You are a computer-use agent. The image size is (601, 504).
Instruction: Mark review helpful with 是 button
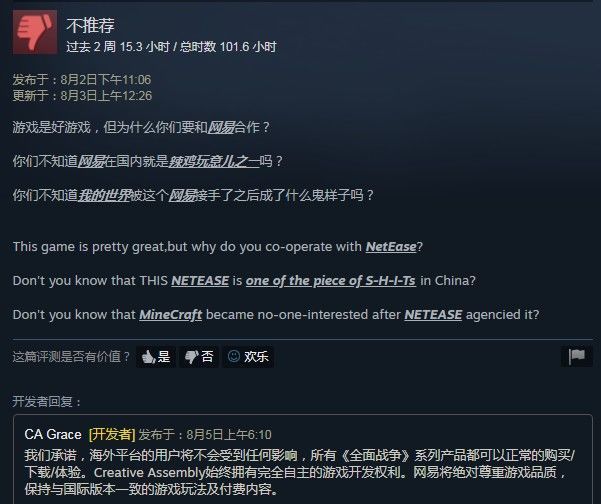(x=156, y=357)
